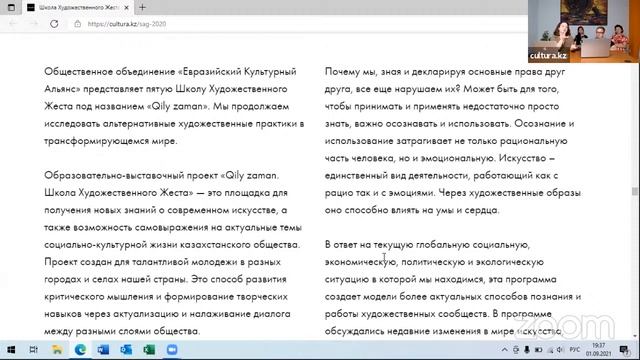Go back to the previous page
640x360 pixels.
(x=13, y=24)
